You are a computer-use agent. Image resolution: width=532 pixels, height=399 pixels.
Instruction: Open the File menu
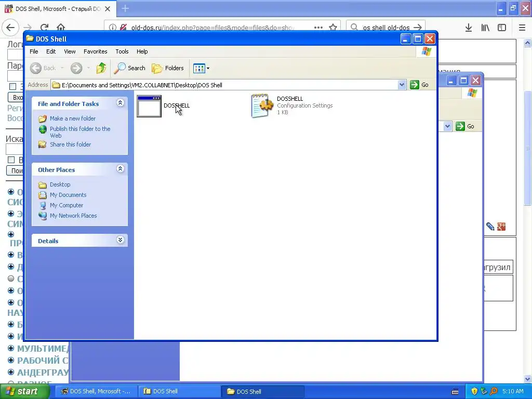pyautogui.click(x=34, y=51)
